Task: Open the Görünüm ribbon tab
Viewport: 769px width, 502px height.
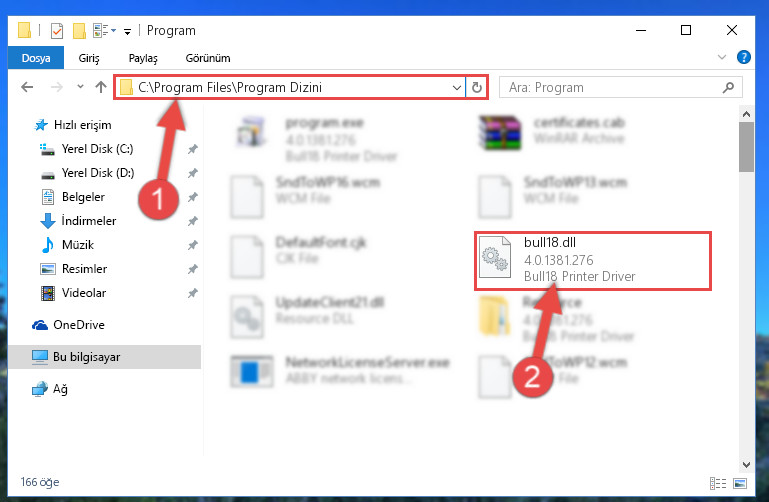Action: click(x=208, y=58)
